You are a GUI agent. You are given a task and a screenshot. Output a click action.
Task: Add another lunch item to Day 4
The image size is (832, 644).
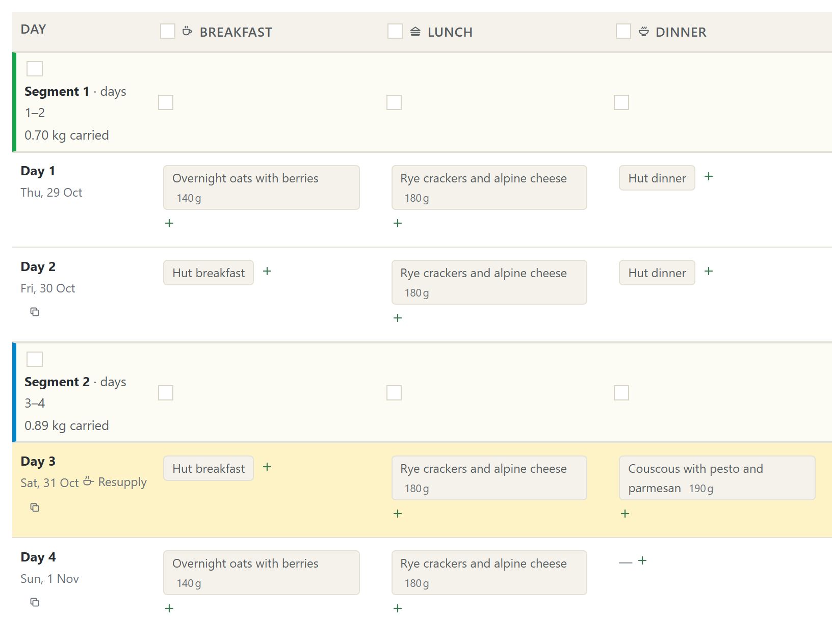398,608
